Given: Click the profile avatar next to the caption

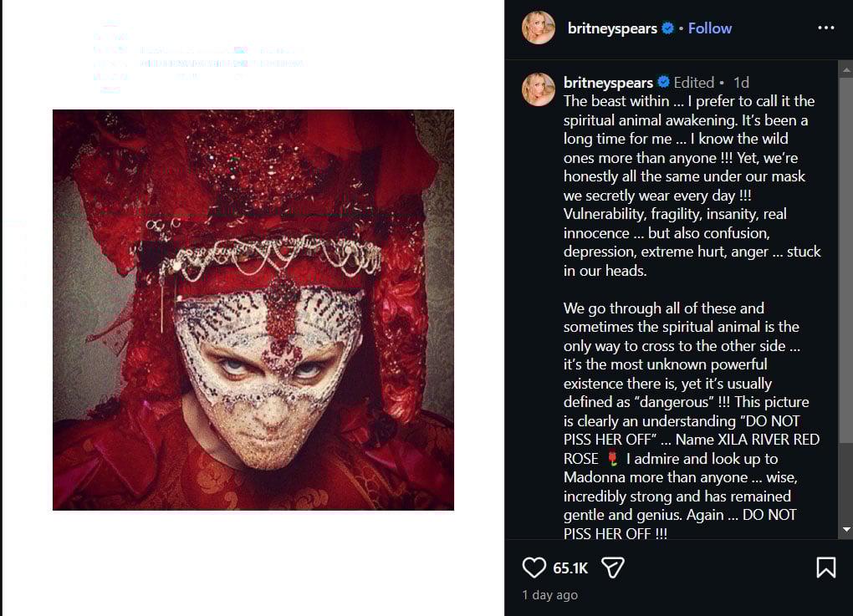Looking at the screenshot, I should click(539, 88).
